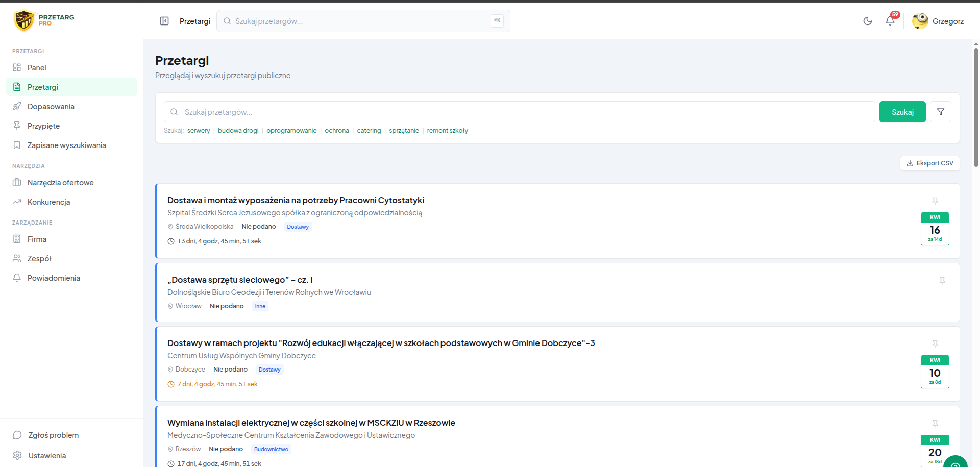Click the page vertical scrollbar
980x467 pixels.
(x=976, y=107)
